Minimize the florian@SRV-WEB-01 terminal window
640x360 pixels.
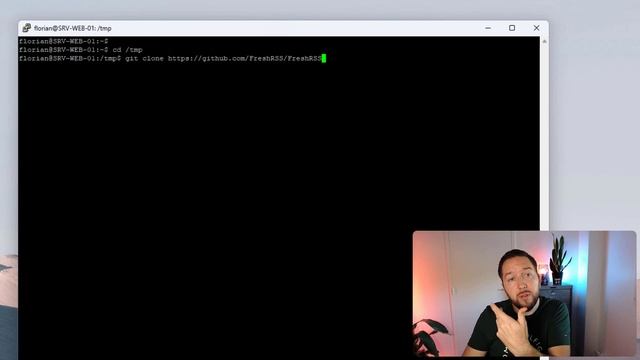(488, 28)
